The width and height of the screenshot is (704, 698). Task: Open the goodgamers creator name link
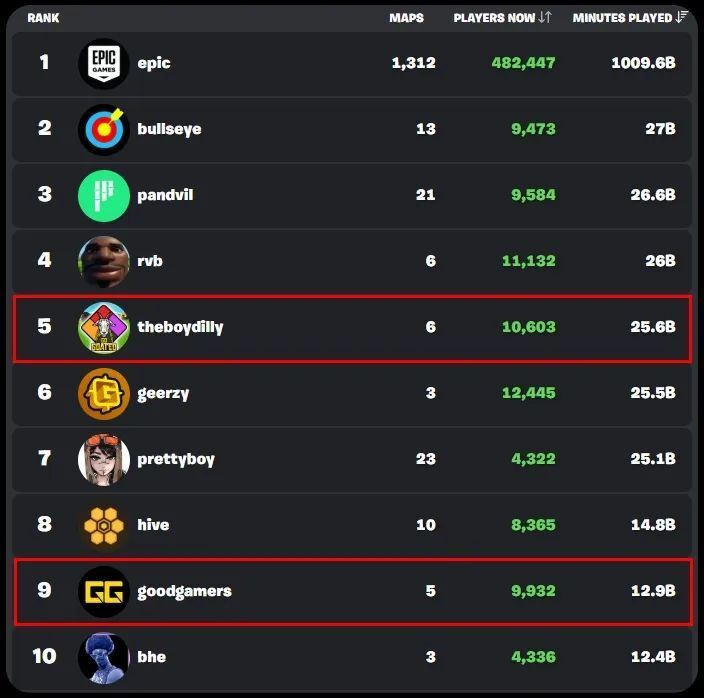tap(184, 591)
